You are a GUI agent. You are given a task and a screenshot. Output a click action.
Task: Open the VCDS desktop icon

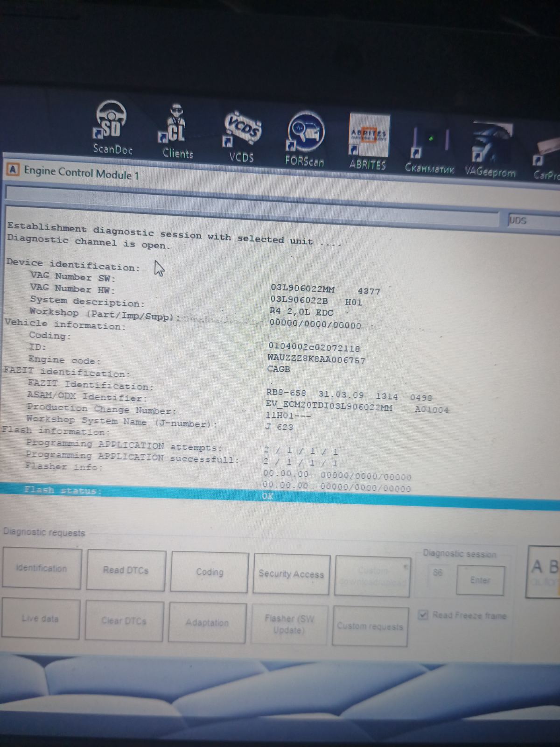[x=242, y=132]
